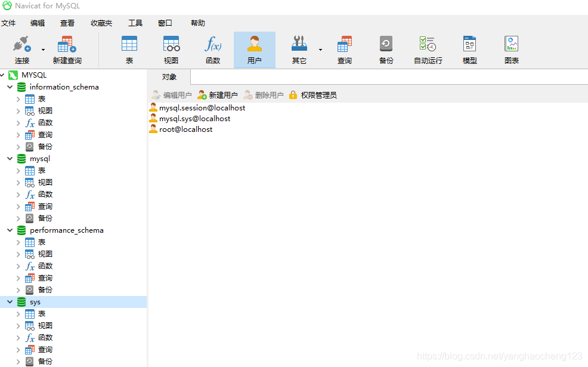Select the mysql database
Screen dimensions: 588x367
point(40,159)
